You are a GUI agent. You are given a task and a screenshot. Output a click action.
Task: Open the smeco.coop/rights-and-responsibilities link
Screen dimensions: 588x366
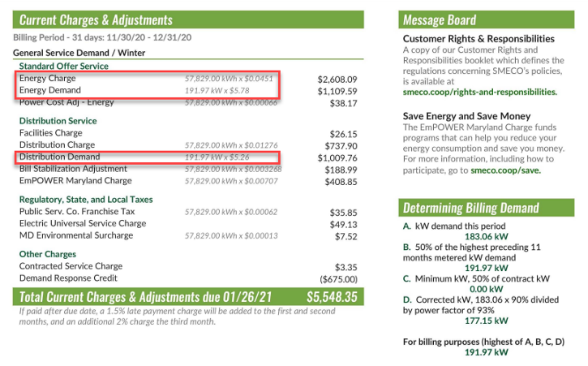coord(479,92)
